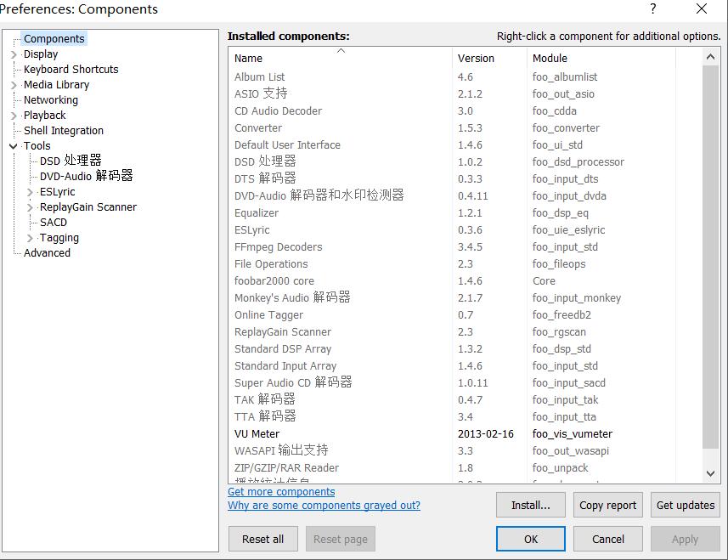728x560 pixels.
Task: Select the DTS 解码器 component
Action: point(466,179)
